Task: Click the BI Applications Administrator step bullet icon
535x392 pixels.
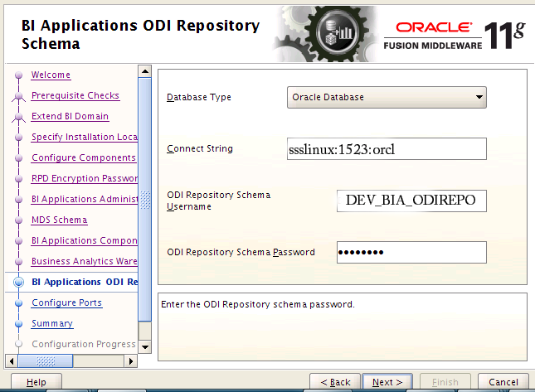Action: (19, 200)
